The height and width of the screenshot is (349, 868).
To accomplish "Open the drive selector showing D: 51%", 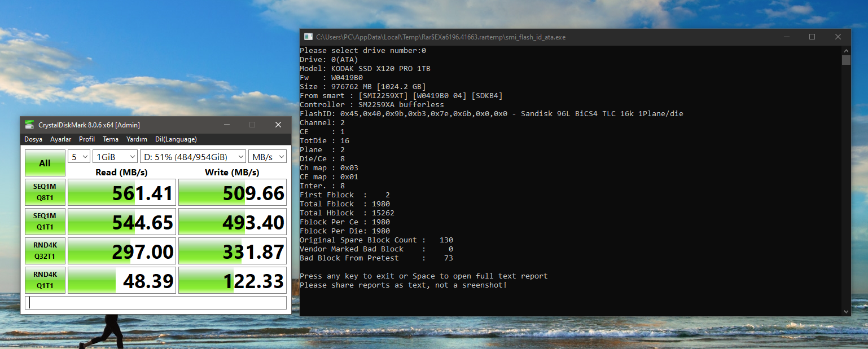I will [x=193, y=156].
